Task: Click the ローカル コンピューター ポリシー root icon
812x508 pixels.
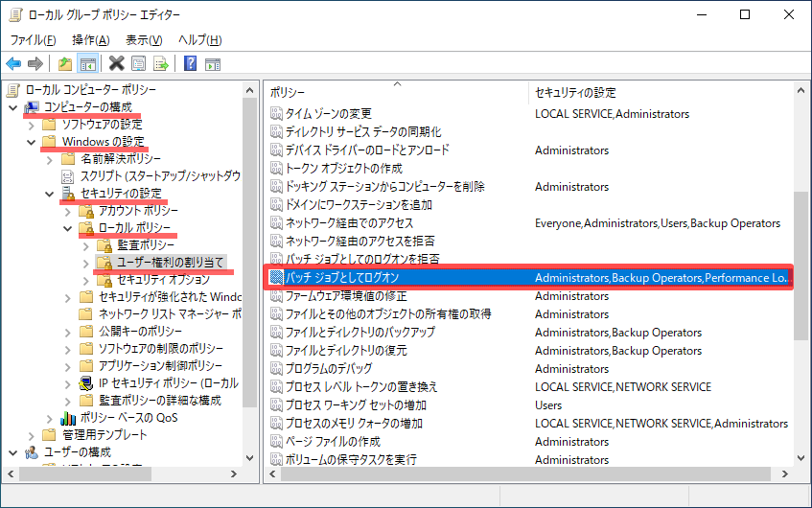Action: [x=13, y=90]
